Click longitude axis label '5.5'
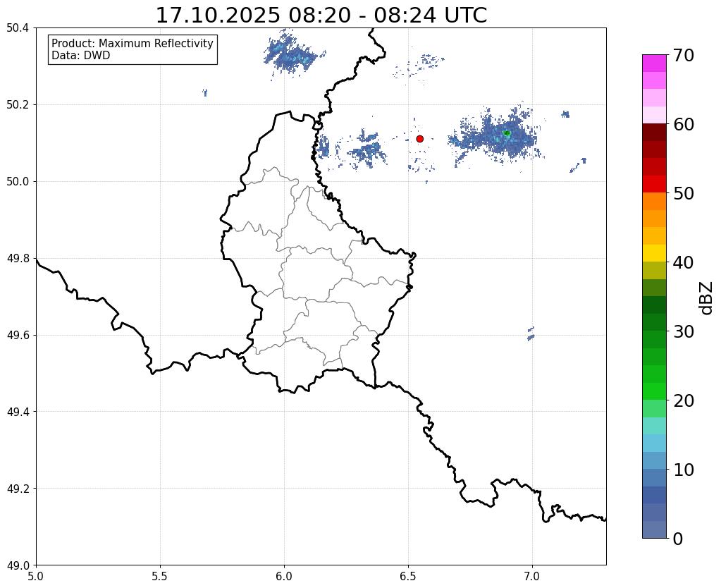Image resolution: width=721 pixels, height=588 pixels. click(160, 576)
